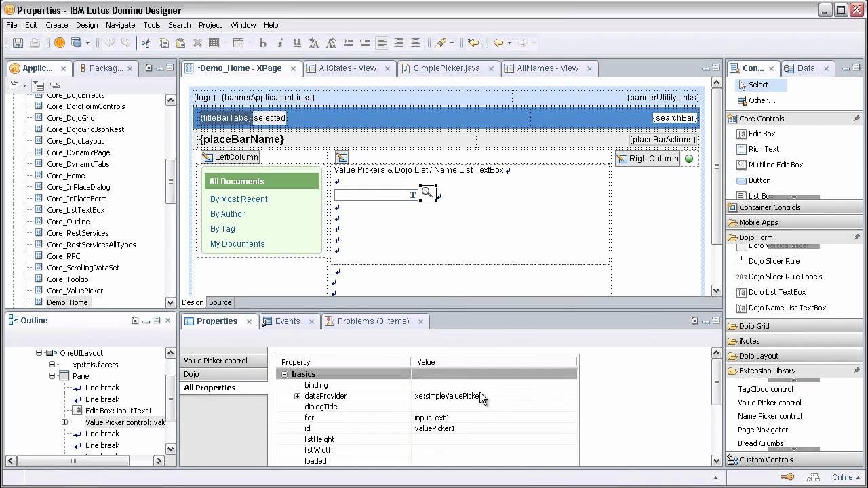
Task: Expand the Value Picker control outline node
Action: [x=64, y=422]
